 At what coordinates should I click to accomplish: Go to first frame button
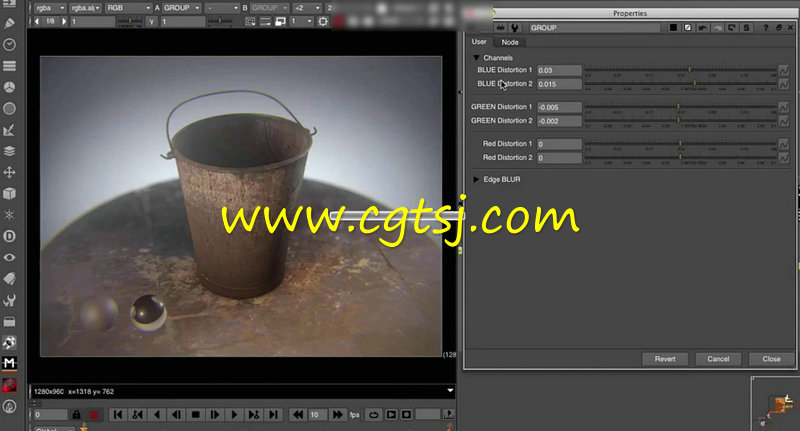[118, 415]
